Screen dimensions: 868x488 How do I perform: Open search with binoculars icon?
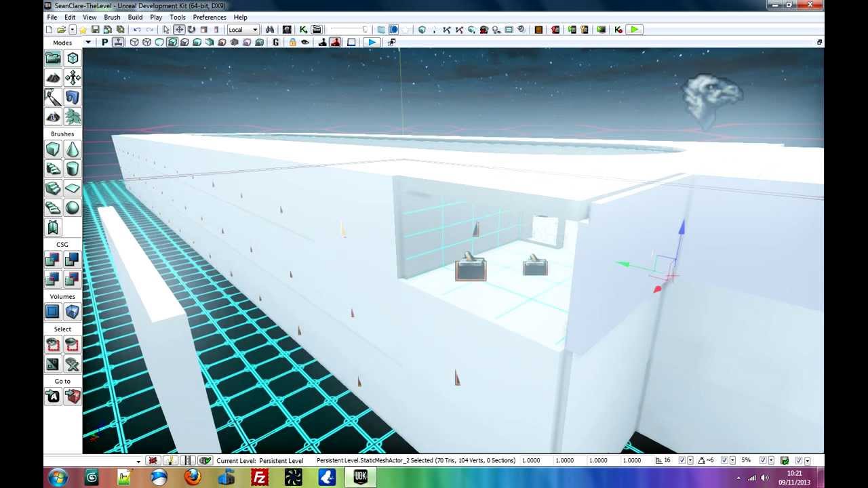(270, 30)
